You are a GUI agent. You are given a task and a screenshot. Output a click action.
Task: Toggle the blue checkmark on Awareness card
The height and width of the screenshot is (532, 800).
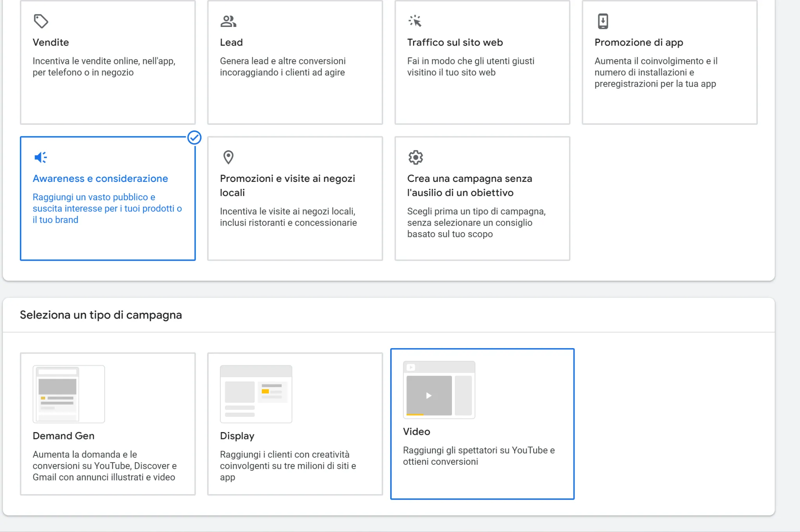[194, 137]
